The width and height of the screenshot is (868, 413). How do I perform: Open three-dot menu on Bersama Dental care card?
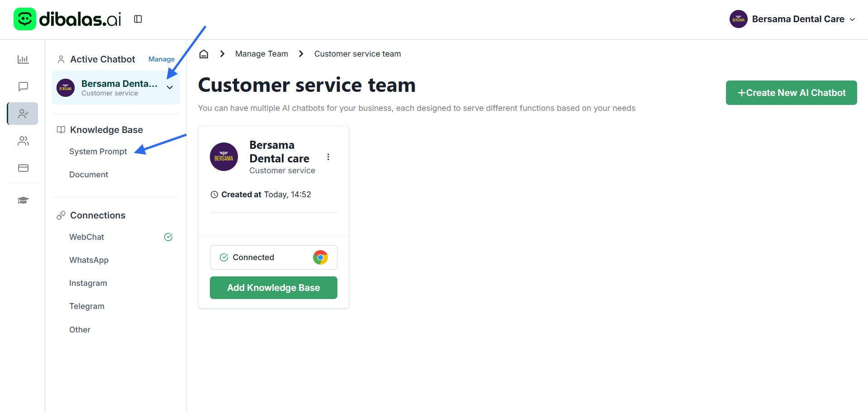tap(328, 157)
